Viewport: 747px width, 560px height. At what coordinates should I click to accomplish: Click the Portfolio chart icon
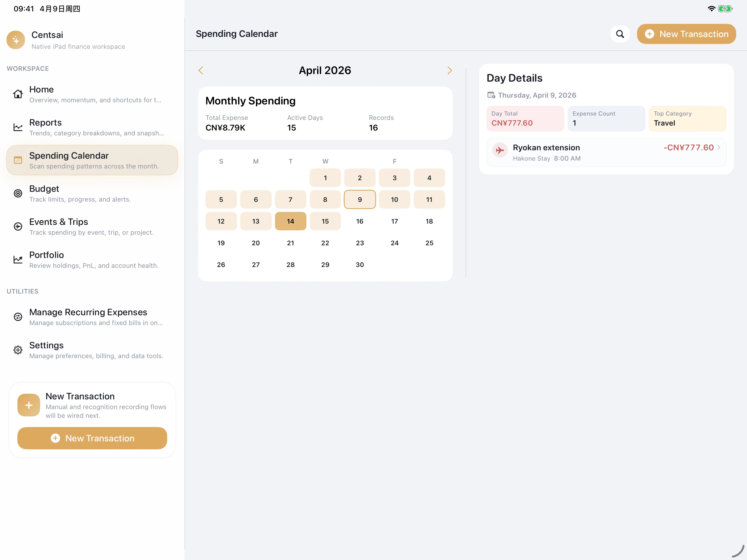pos(18,259)
